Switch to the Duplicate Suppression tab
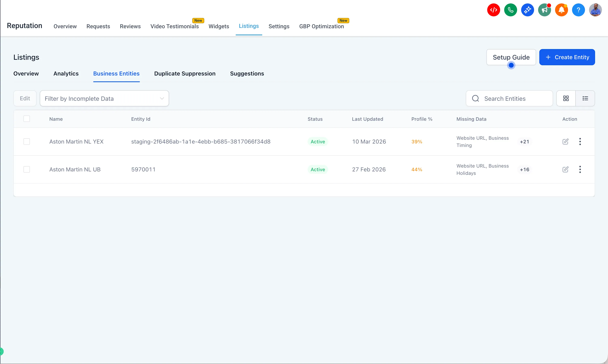608x364 pixels. 185,73
